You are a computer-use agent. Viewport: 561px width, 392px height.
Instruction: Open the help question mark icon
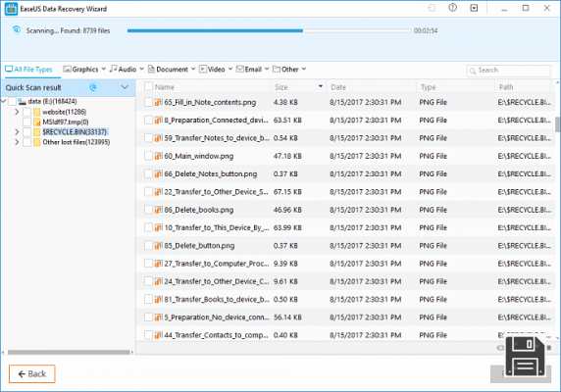pos(452,8)
